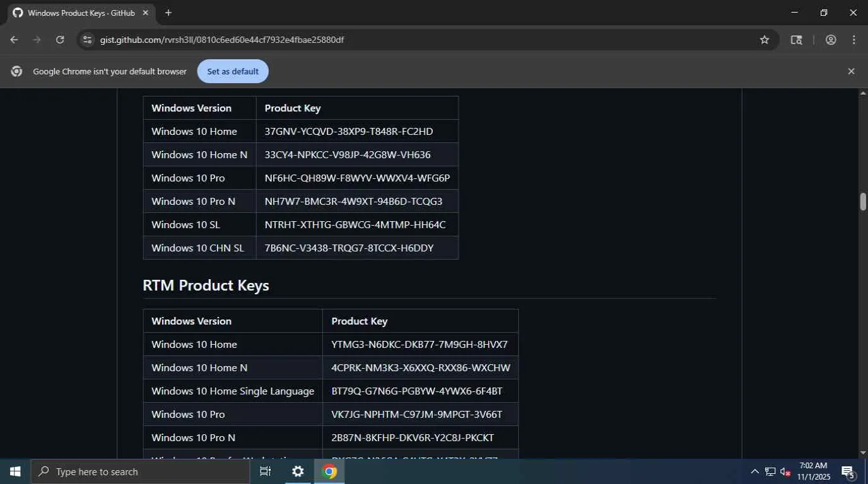Image resolution: width=868 pixels, height=484 pixels.
Task: Click the page scrollbar's up arrow
Action: 863,94
